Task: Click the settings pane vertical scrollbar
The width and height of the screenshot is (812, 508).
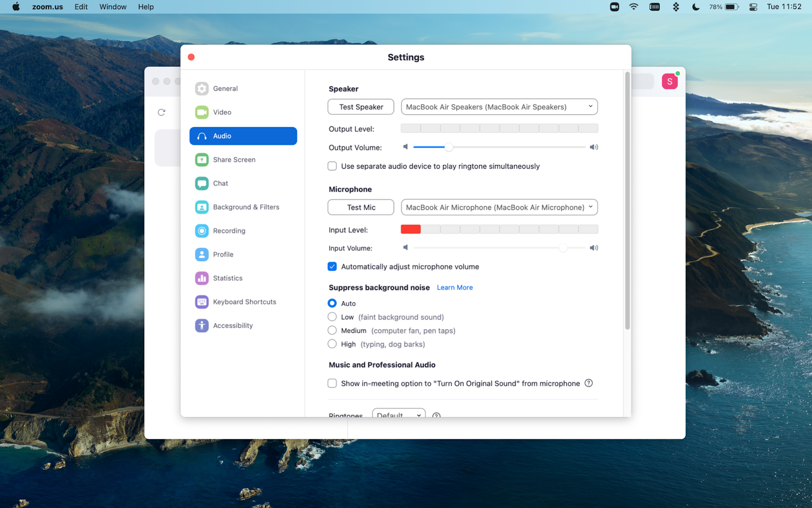Action: tap(628, 201)
